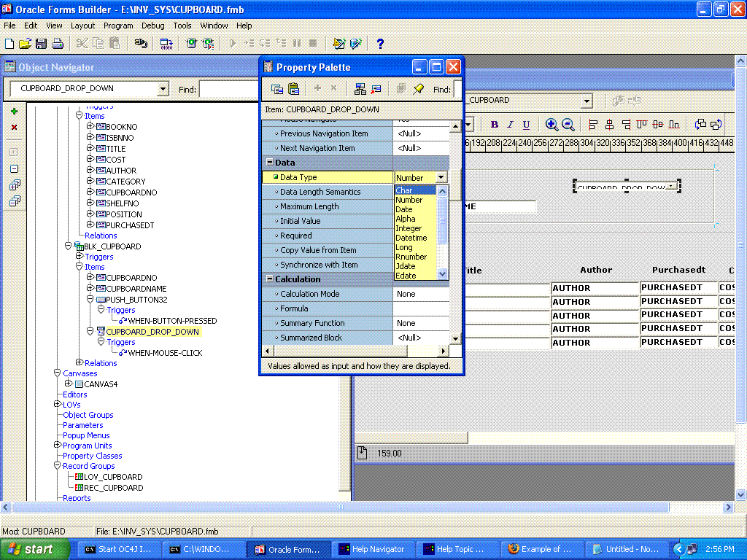Screen dimensions: 747x560
Task: Click the Property Class icon in Property Palette
Action: pos(360,88)
